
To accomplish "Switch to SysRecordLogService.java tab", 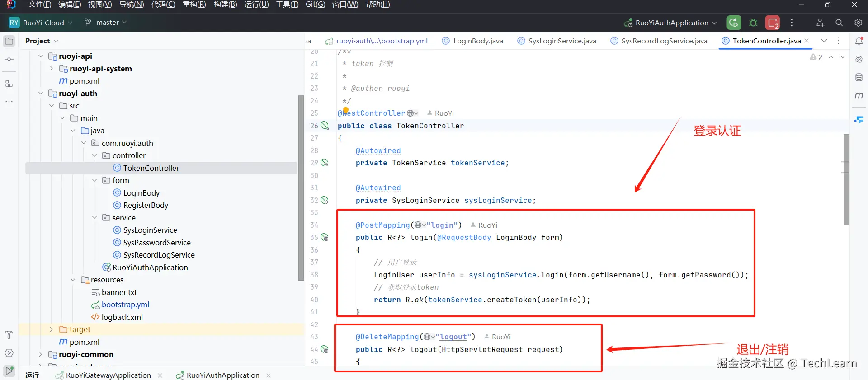I will click(x=659, y=41).
